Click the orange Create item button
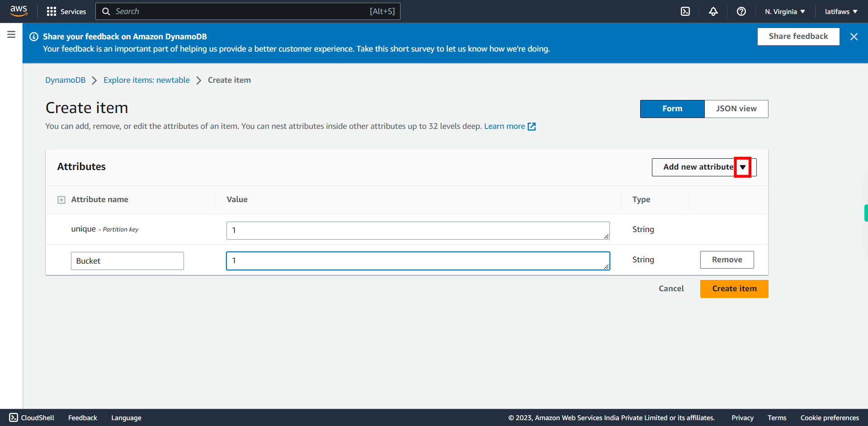The height and width of the screenshot is (426, 868). point(734,289)
